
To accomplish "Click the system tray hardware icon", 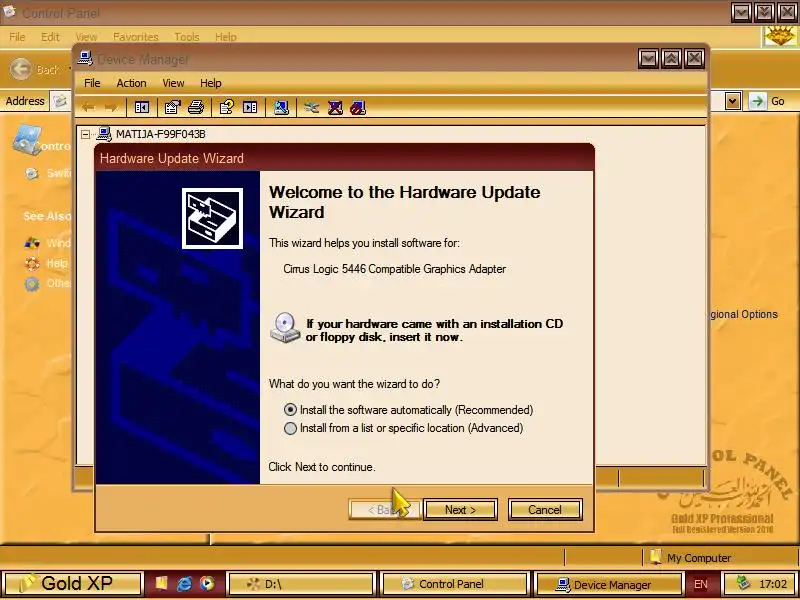I will 743,583.
